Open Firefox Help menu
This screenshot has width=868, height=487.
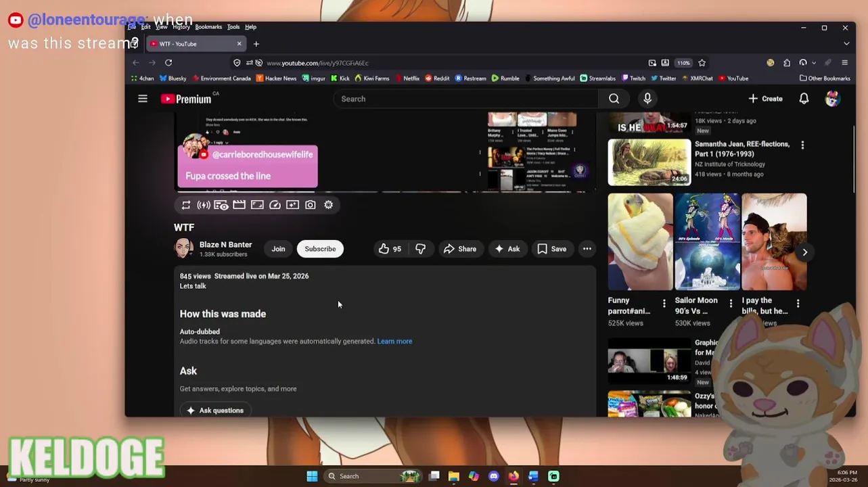(250, 27)
